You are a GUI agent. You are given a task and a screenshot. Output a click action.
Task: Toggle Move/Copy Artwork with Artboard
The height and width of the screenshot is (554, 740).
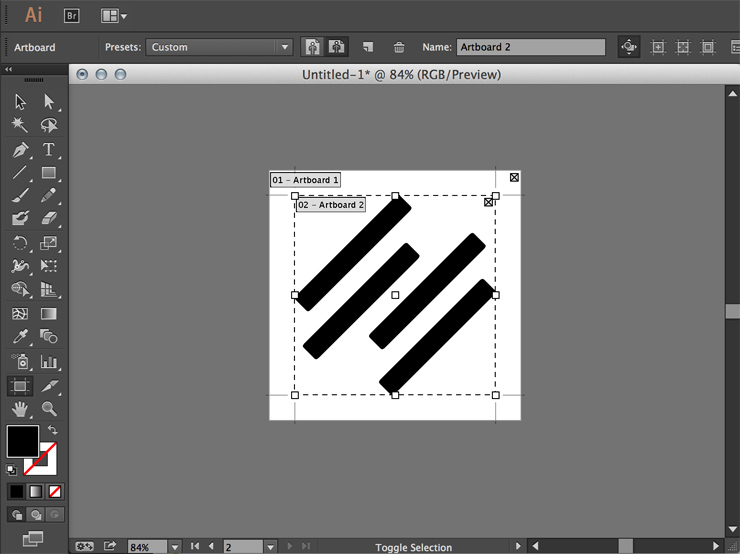pyautogui.click(x=629, y=47)
